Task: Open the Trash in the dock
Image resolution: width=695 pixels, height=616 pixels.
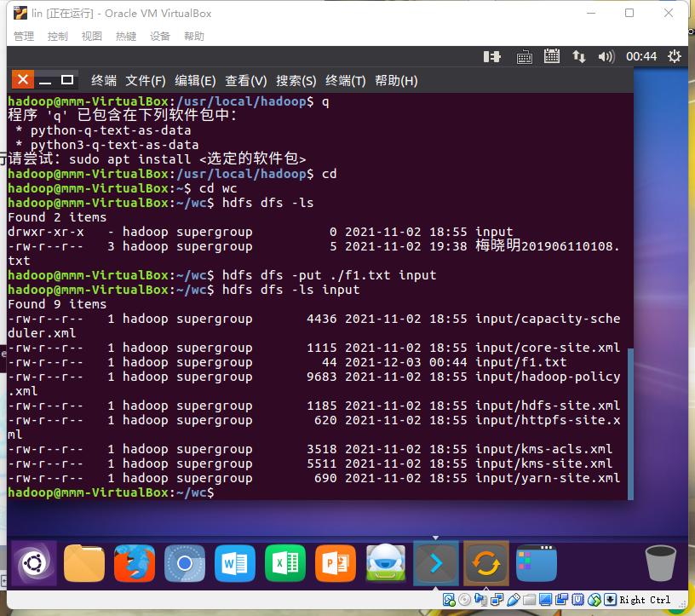Action: [x=660, y=563]
